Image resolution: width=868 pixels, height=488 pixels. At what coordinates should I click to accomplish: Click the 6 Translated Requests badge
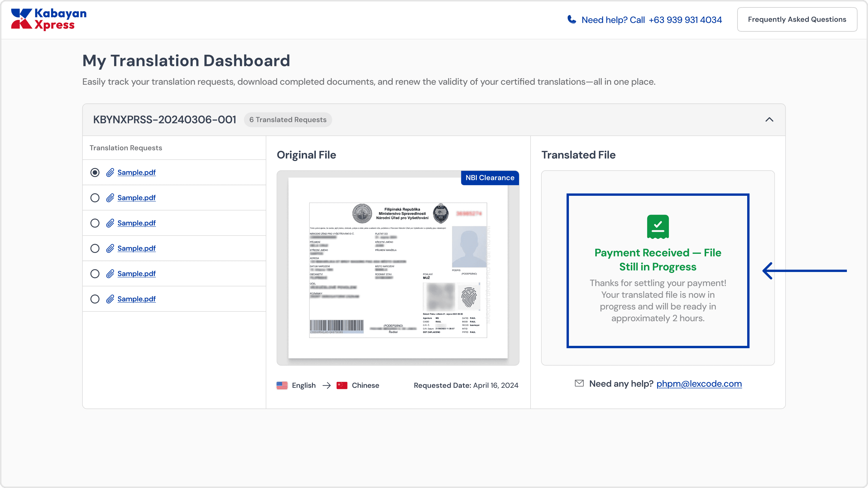(x=287, y=120)
